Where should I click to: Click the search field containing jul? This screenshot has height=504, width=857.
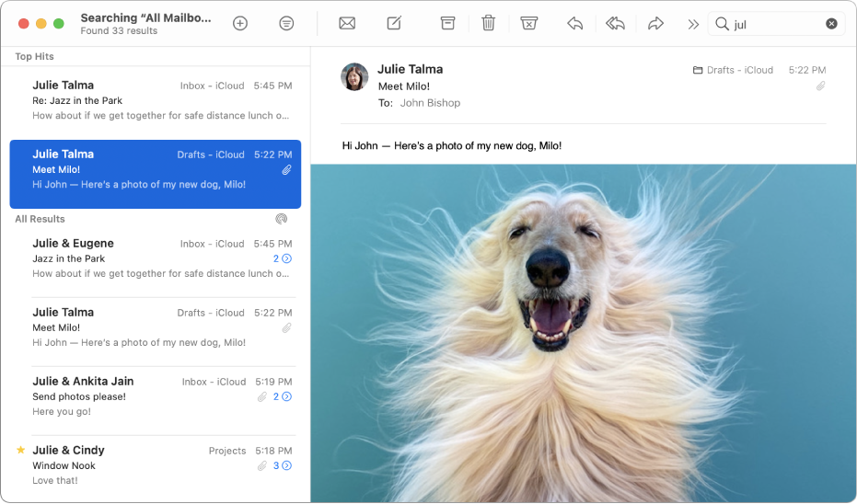(776, 24)
